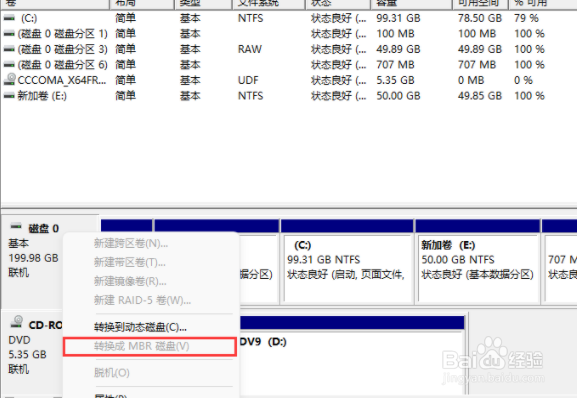The height and width of the screenshot is (398, 577).
Task: Click the 199.98 GB disk size text
Action: point(33,258)
